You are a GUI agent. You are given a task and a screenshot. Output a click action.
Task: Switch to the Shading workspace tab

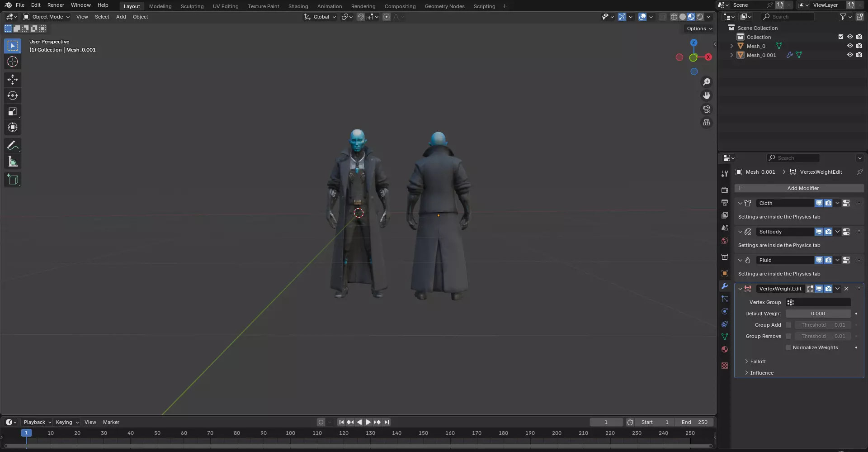pyautogui.click(x=298, y=6)
